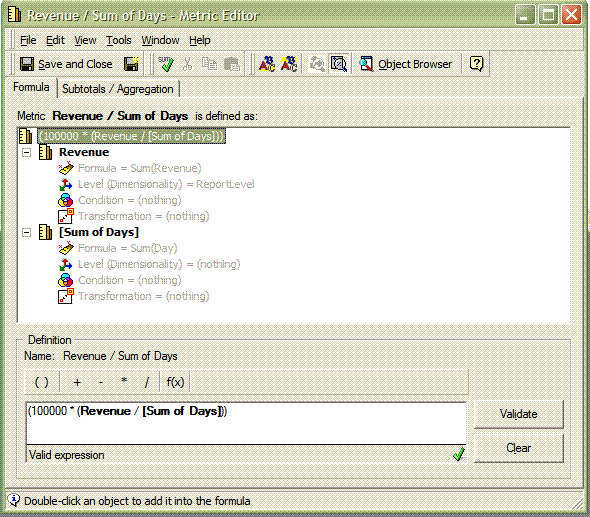Click the Validate button

[x=519, y=414]
